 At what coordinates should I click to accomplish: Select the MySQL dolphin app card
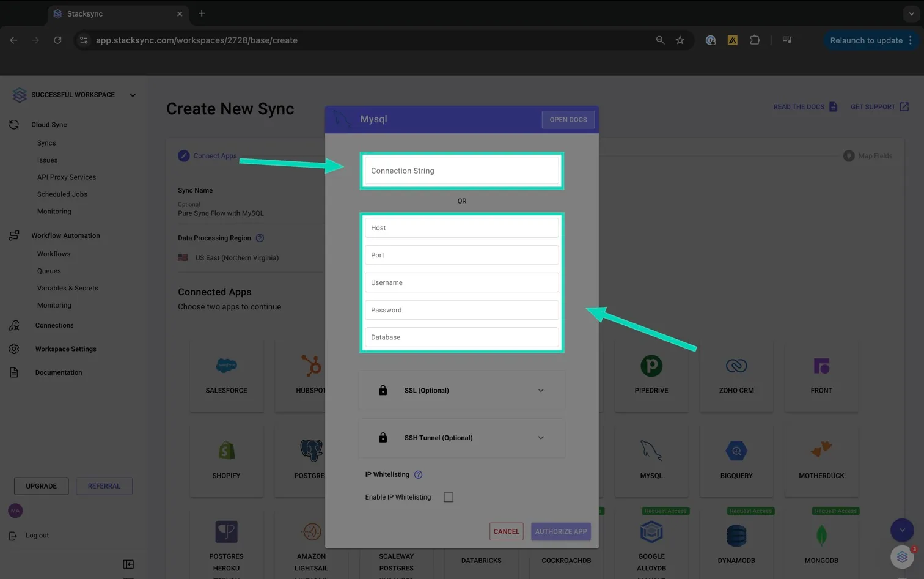coord(651,460)
